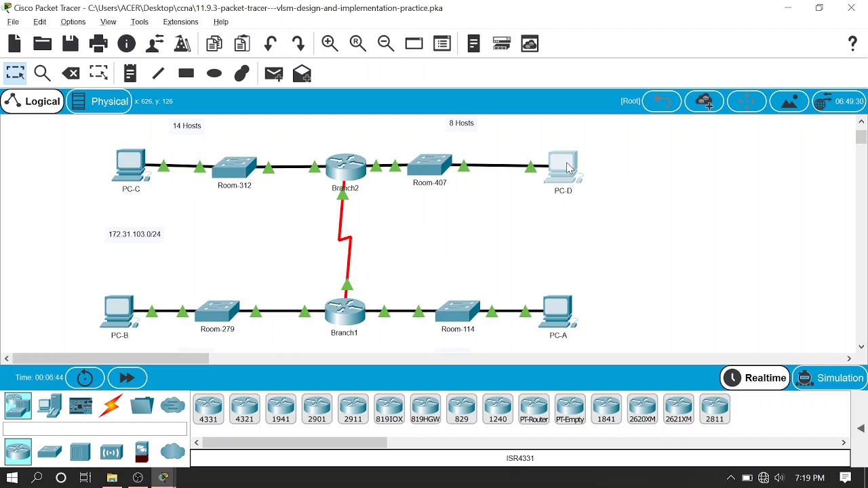Click the Branch2 router
868x488 pixels.
346,167
